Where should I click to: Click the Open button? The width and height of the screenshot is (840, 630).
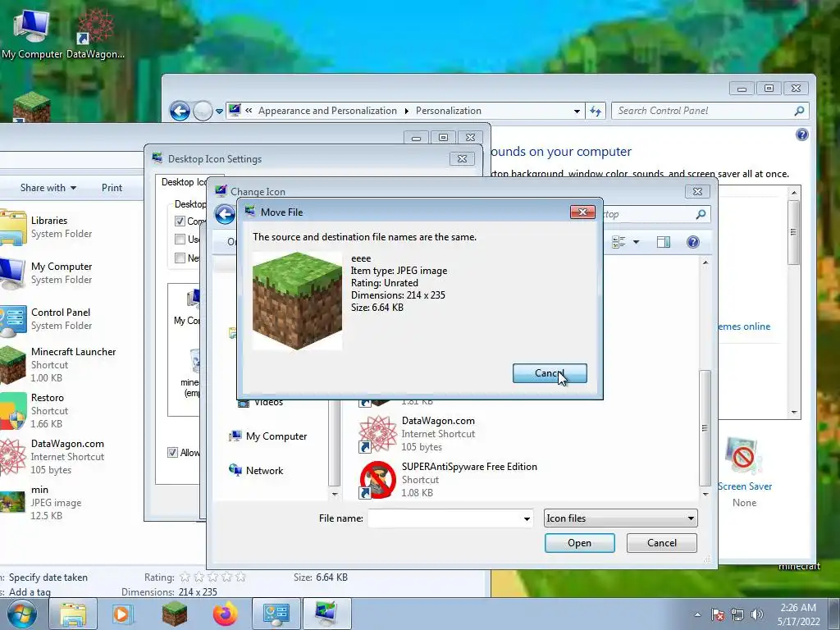[580, 543]
